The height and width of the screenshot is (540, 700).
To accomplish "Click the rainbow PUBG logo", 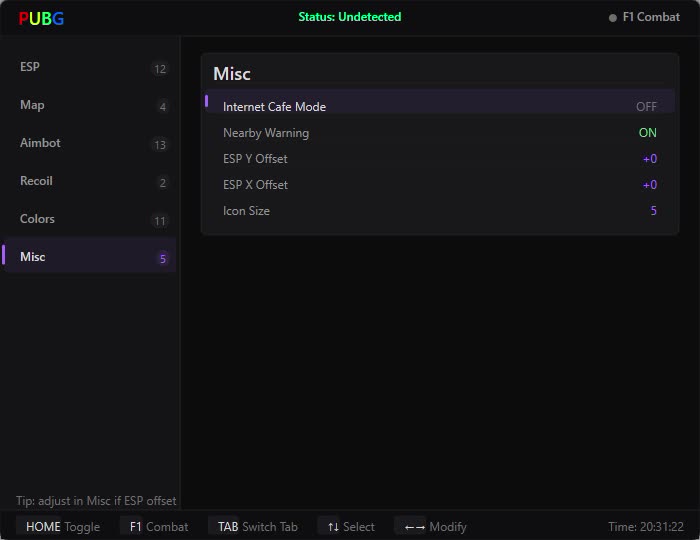I will [41, 18].
